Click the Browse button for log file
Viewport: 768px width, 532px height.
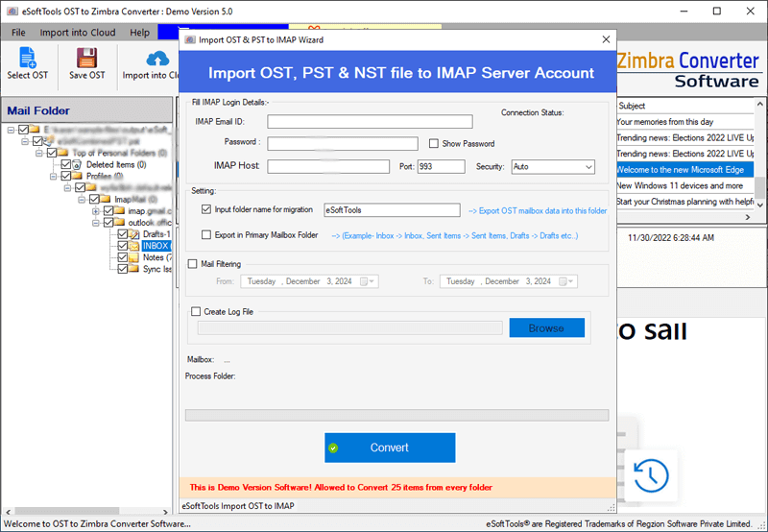[546, 327]
